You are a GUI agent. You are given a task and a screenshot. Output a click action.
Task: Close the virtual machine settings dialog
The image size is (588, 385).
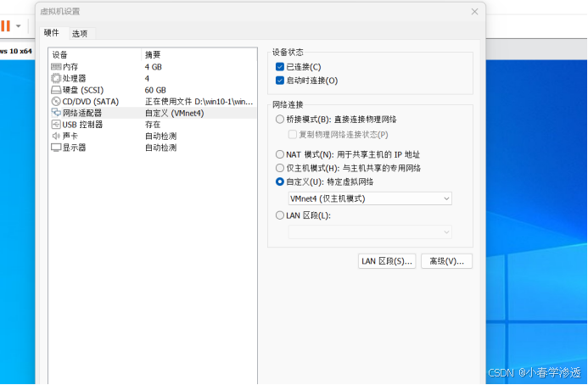pos(474,12)
